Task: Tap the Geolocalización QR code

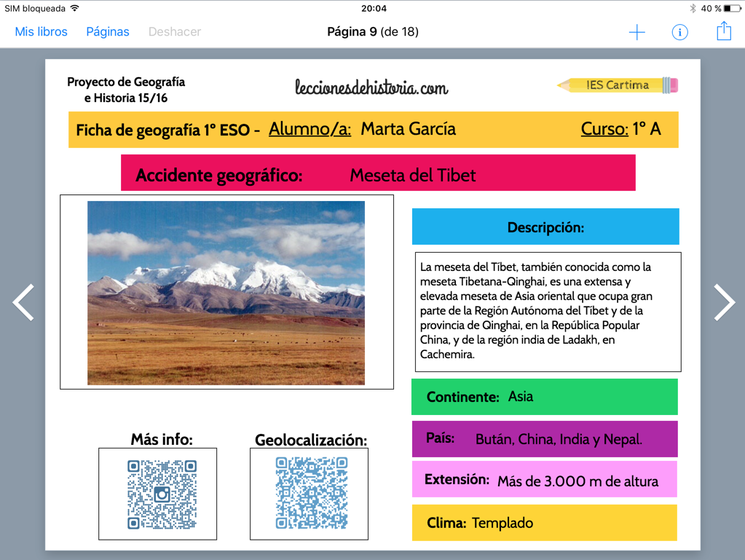Action: tap(311, 493)
